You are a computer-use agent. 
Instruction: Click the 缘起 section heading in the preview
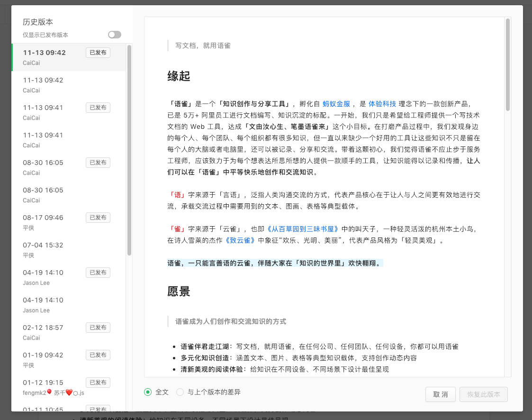178,76
